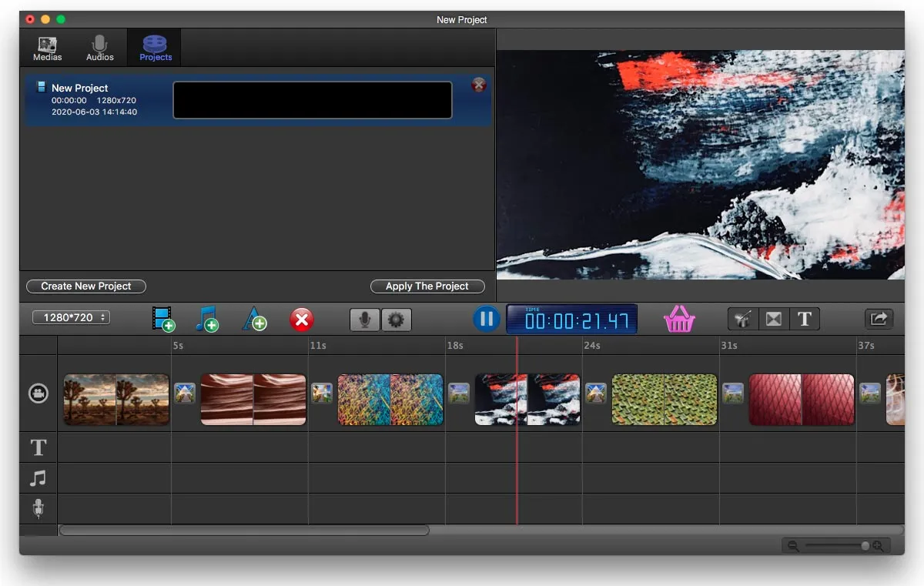This screenshot has height=586, width=924.
Task: Select the magic wand effects icon
Action: 742,318
